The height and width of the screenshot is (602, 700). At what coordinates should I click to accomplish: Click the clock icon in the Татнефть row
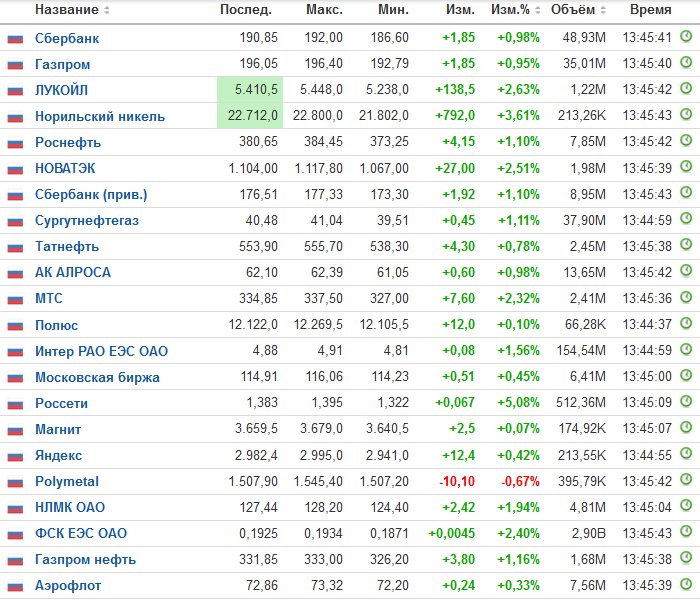[x=686, y=245]
